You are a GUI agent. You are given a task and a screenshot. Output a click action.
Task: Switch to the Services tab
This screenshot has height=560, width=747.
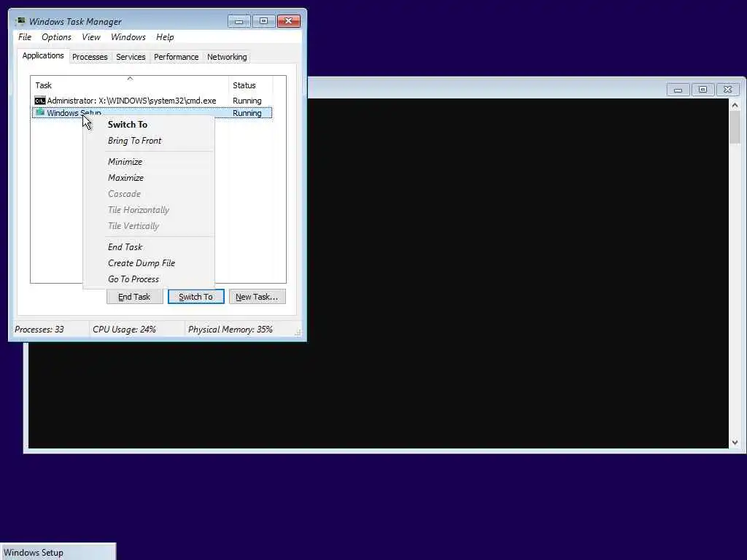(x=131, y=57)
